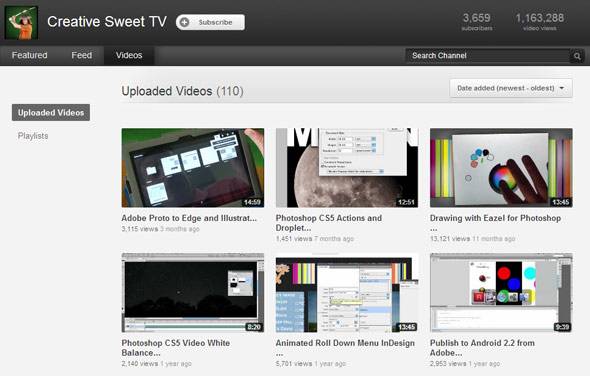
Task: Click the Adobe Proto to Edge and Illustrat... title
Action: point(189,218)
